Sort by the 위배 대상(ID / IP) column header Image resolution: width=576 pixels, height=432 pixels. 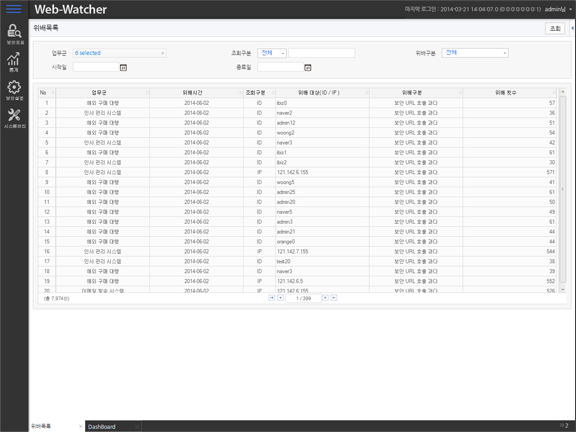point(322,93)
